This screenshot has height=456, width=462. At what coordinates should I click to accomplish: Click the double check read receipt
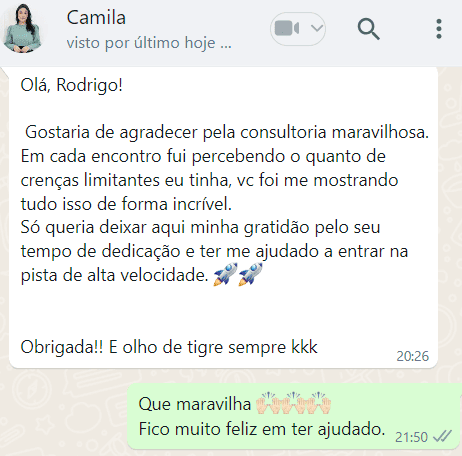tap(442, 436)
